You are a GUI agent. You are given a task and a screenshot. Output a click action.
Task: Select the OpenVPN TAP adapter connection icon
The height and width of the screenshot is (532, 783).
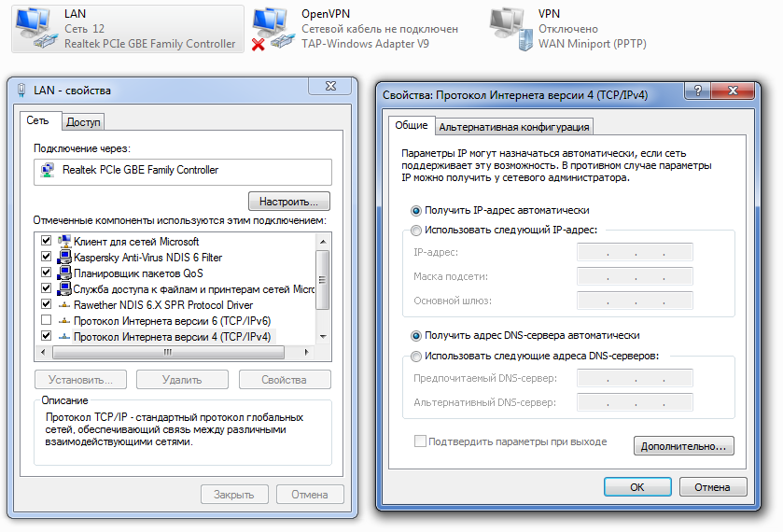point(273,29)
